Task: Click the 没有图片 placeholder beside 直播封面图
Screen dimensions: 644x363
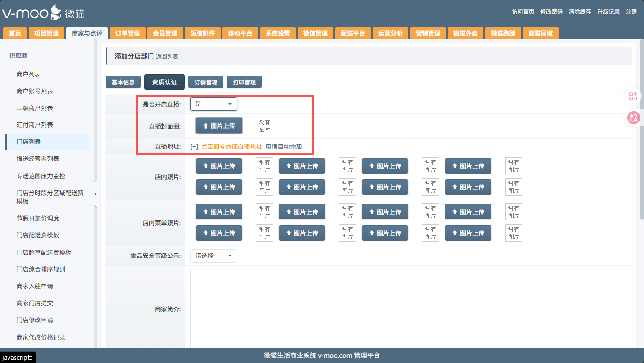Action: click(264, 126)
